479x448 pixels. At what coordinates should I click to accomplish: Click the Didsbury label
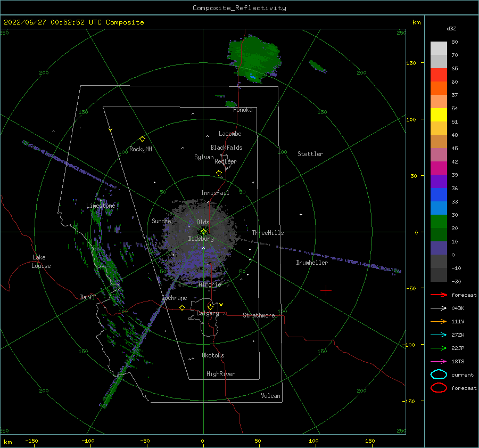coord(201,239)
